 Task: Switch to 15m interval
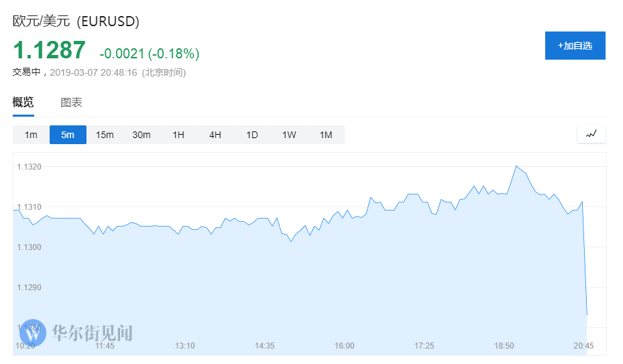pyautogui.click(x=105, y=135)
